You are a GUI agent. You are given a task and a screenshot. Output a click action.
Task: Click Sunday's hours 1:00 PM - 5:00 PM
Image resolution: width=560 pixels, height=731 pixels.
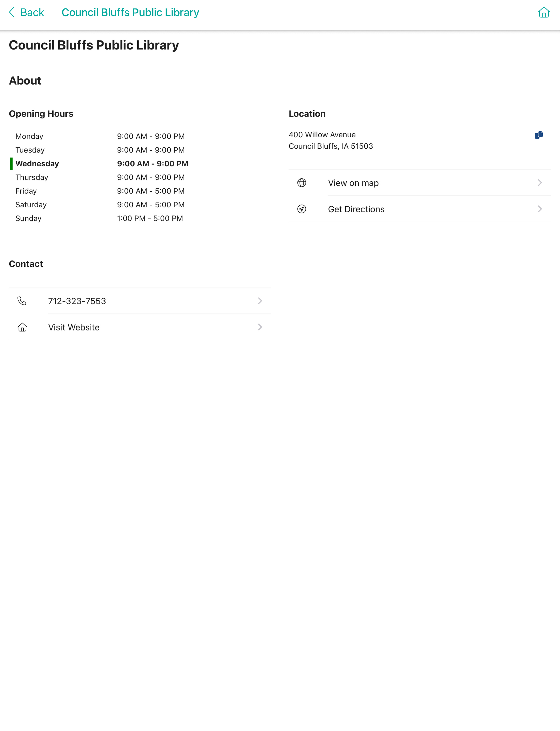click(x=150, y=218)
